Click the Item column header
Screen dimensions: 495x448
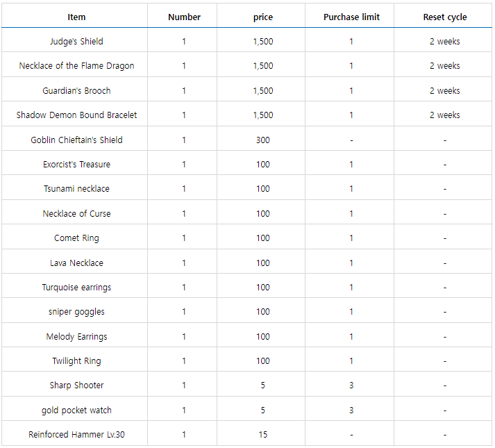tap(76, 17)
